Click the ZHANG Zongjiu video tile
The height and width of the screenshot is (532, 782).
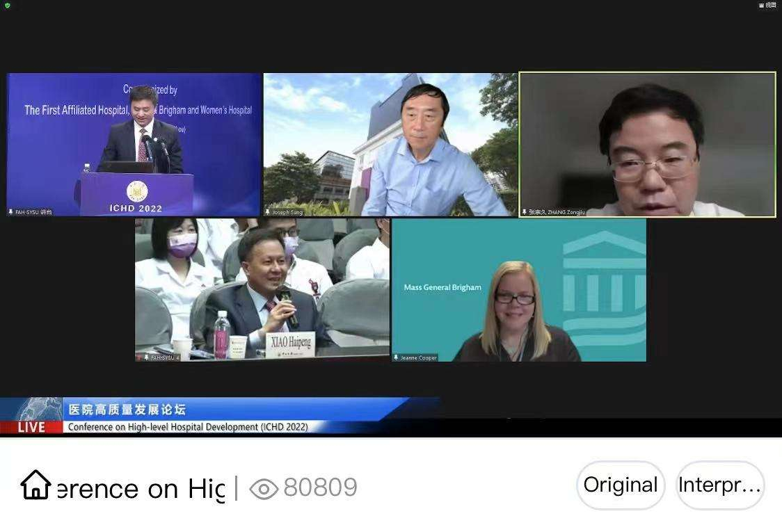pyautogui.click(x=647, y=145)
